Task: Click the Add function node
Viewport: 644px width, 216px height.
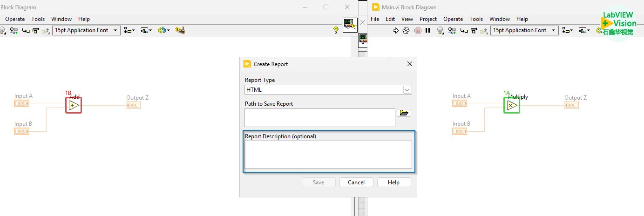Action: [74, 106]
